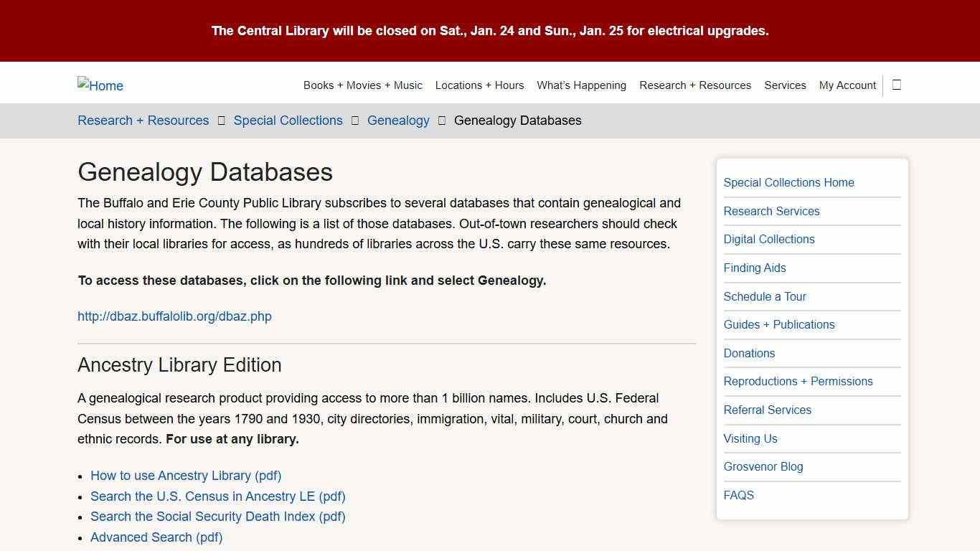Click the Home logo icon
The height and width of the screenshot is (551, 980).
100,85
